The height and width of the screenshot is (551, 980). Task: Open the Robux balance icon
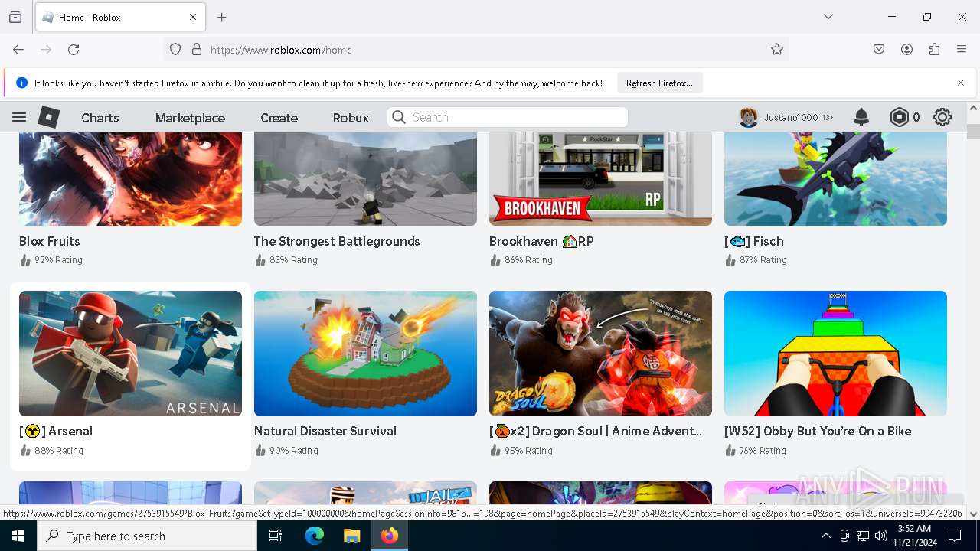[x=899, y=117]
